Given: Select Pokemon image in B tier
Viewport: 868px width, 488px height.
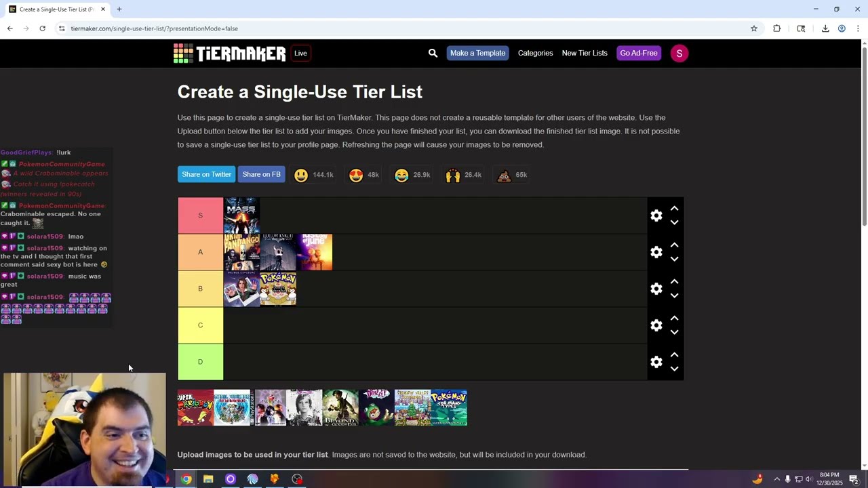Looking at the screenshot, I should click(278, 289).
